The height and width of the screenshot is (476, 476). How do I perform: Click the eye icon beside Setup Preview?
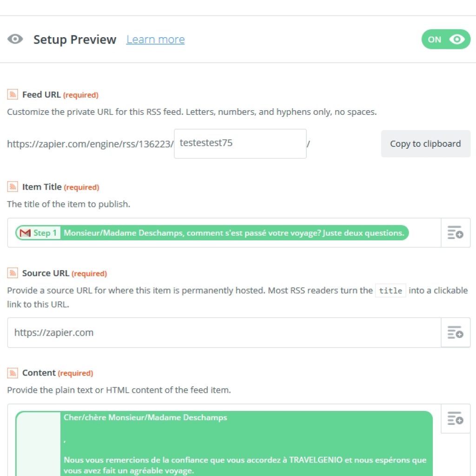tap(15, 39)
